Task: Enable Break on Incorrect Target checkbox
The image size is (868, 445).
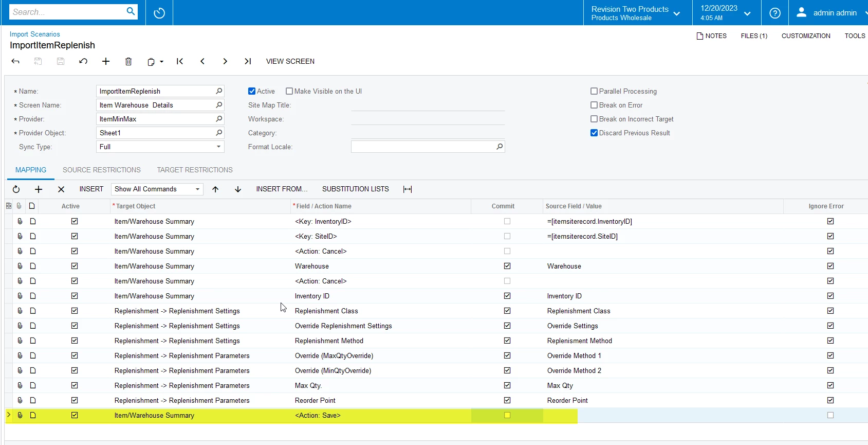Action: tap(594, 119)
